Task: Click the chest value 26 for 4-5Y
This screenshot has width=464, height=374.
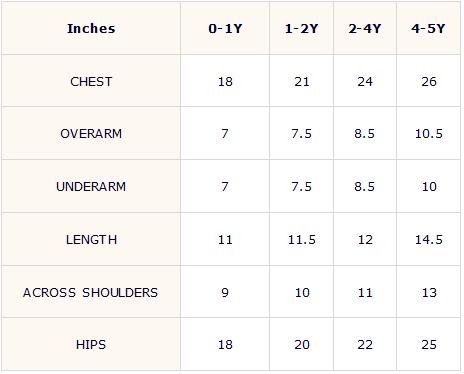Action: click(x=429, y=82)
